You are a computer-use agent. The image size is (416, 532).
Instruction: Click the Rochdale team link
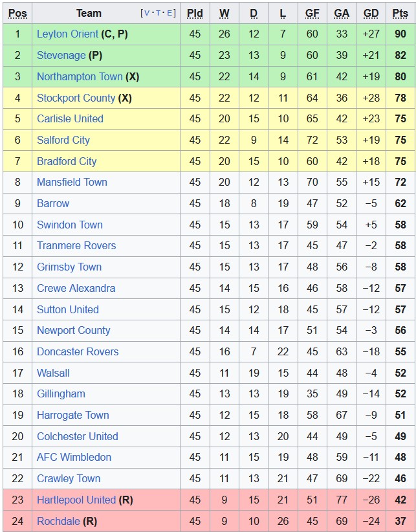click(58, 521)
